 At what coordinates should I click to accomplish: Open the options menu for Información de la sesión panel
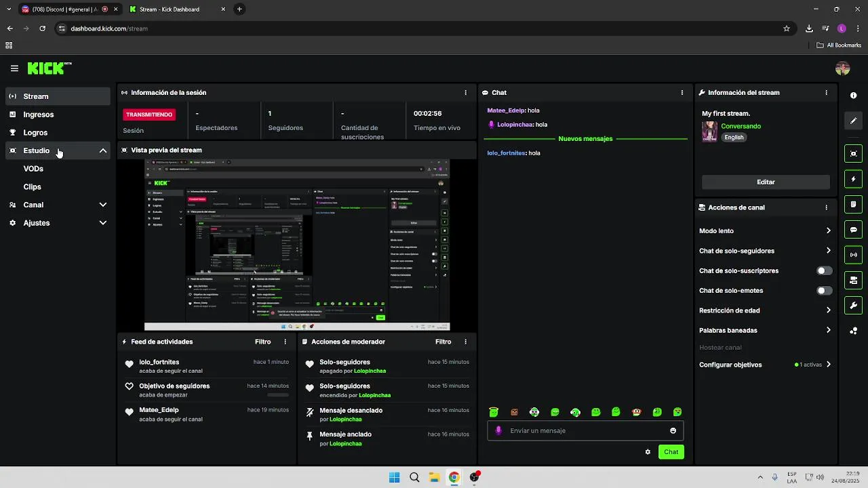pos(465,93)
